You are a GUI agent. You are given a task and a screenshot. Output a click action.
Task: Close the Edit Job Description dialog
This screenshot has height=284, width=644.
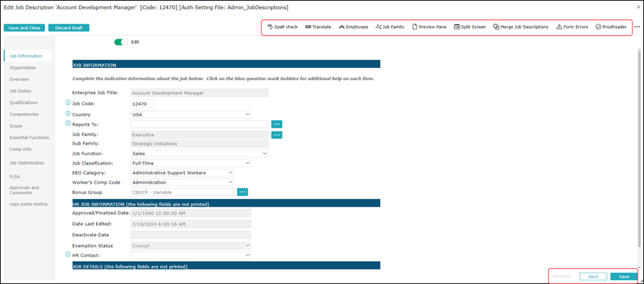click(x=638, y=6)
